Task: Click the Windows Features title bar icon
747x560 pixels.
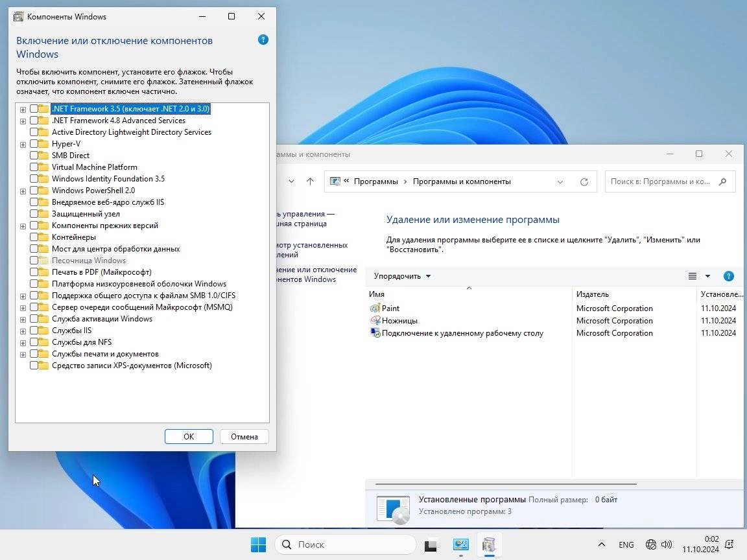Action: click(18, 17)
